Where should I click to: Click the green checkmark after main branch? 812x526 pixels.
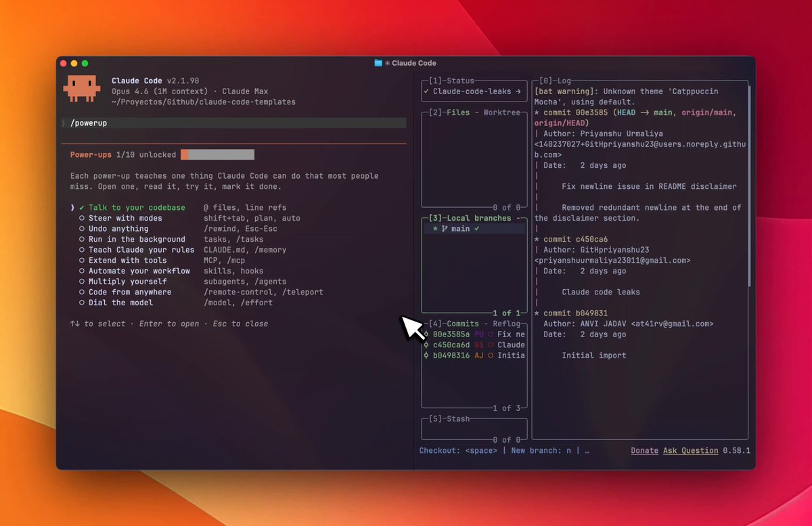pos(477,229)
